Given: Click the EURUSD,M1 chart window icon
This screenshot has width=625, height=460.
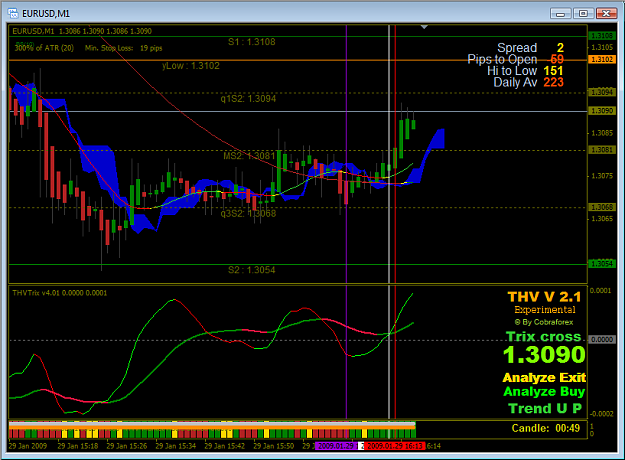Looking at the screenshot, I should 13,13.
